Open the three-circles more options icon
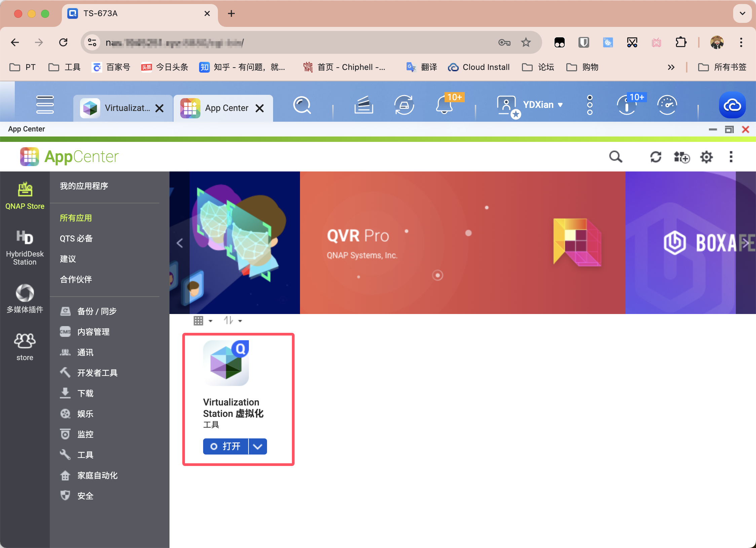This screenshot has width=756, height=548. [590, 105]
